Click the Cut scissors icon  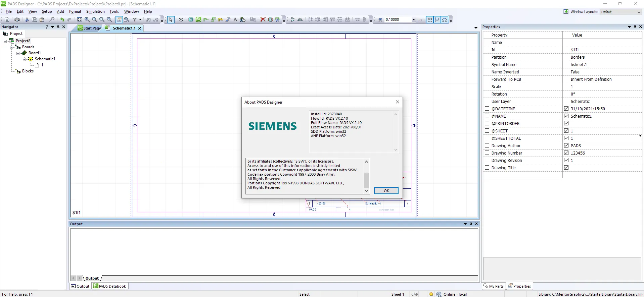tap(27, 19)
